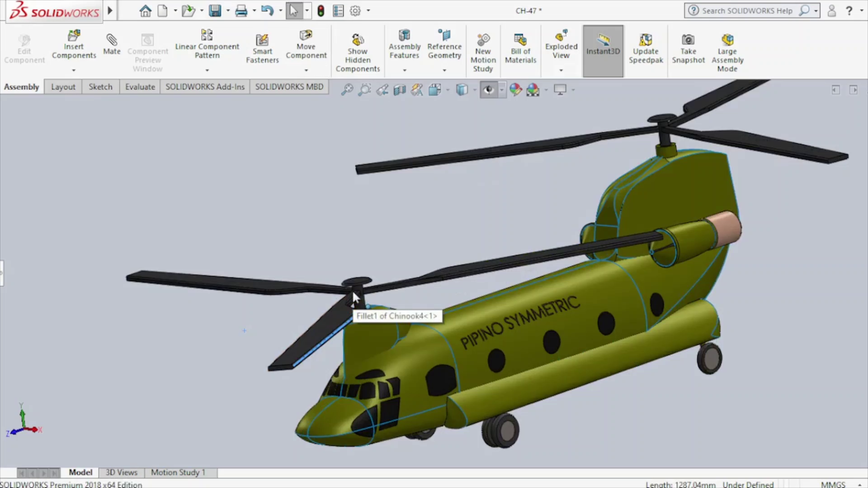Open the Motion Study 1 tab
The height and width of the screenshot is (488, 868).
(178, 472)
